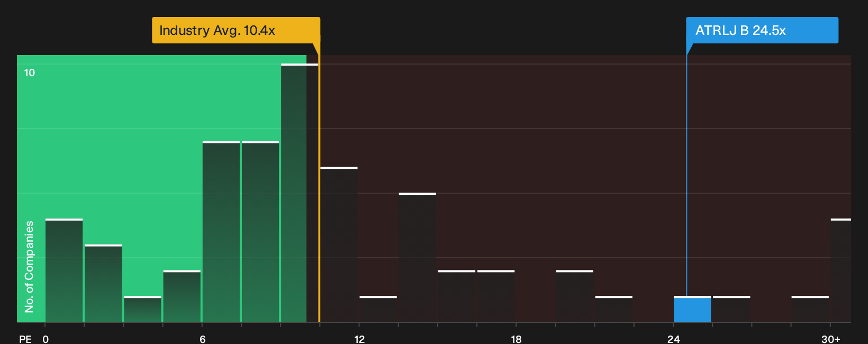Click the ATRLJ B 24.5x label
868x344 pixels.
pos(762,30)
